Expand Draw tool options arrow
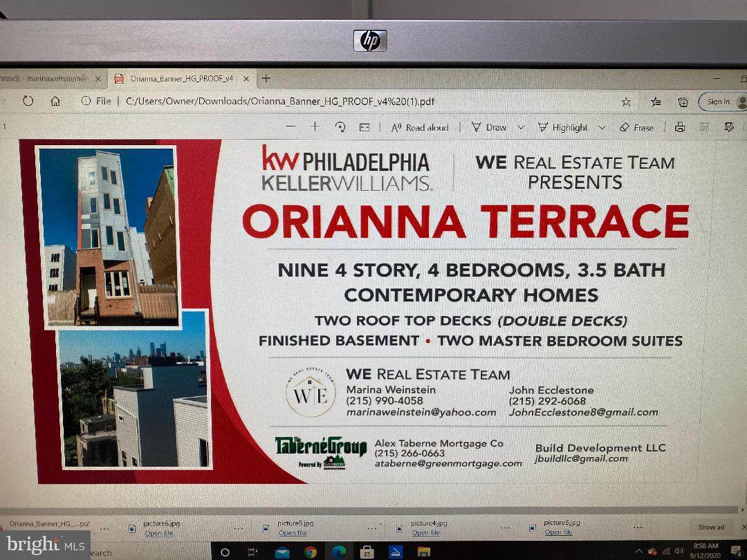Screen dimensions: 747x560 pyautogui.click(x=521, y=128)
